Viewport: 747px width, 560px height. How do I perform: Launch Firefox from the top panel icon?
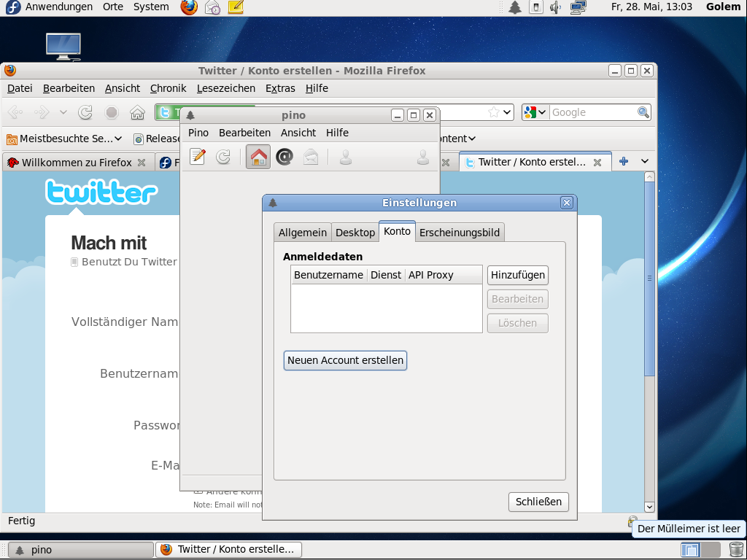pos(189,7)
